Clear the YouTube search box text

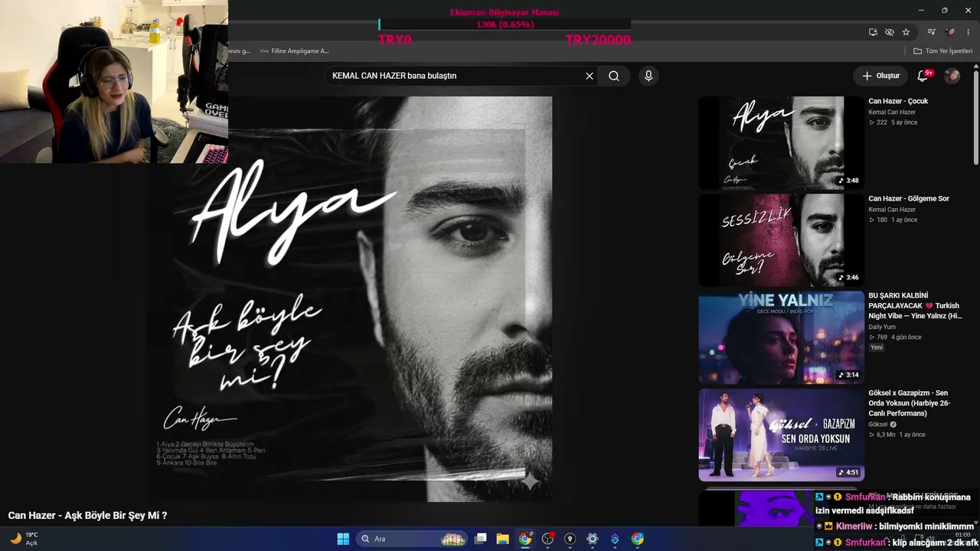coord(590,76)
